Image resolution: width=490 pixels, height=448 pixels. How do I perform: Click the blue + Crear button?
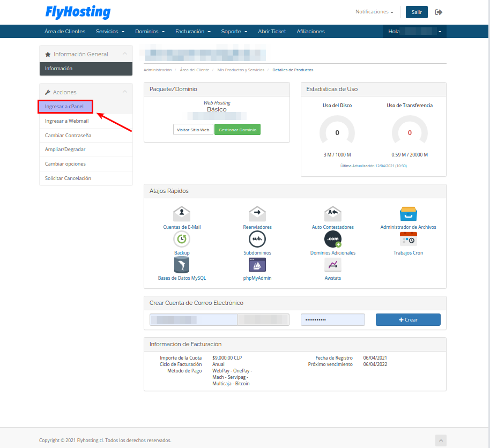point(408,319)
